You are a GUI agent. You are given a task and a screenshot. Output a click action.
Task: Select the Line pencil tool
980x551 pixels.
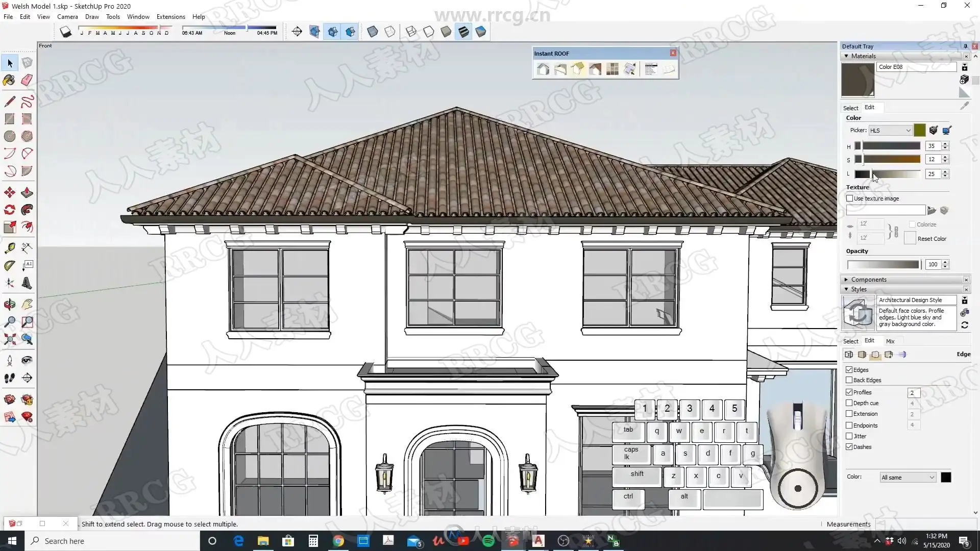[x=9, y=102]
